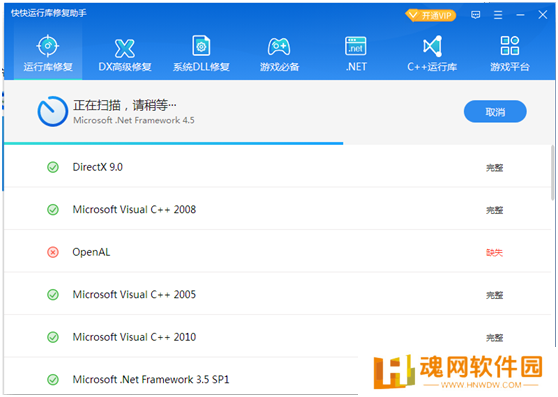Minimize the window
558x397 pixels.
click(x=520, y=15)
